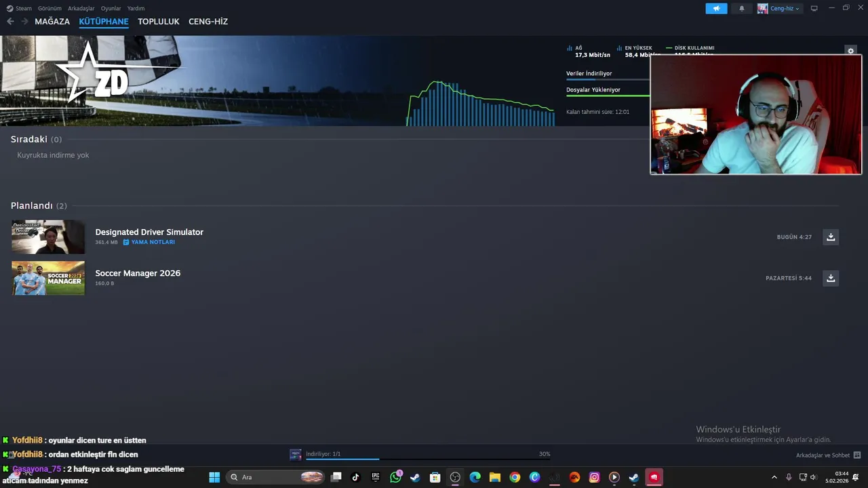The width and height of the screenshot is (868, 488).
Task: Click the red highlighted taskbar app icon
Action: (654, 477)
